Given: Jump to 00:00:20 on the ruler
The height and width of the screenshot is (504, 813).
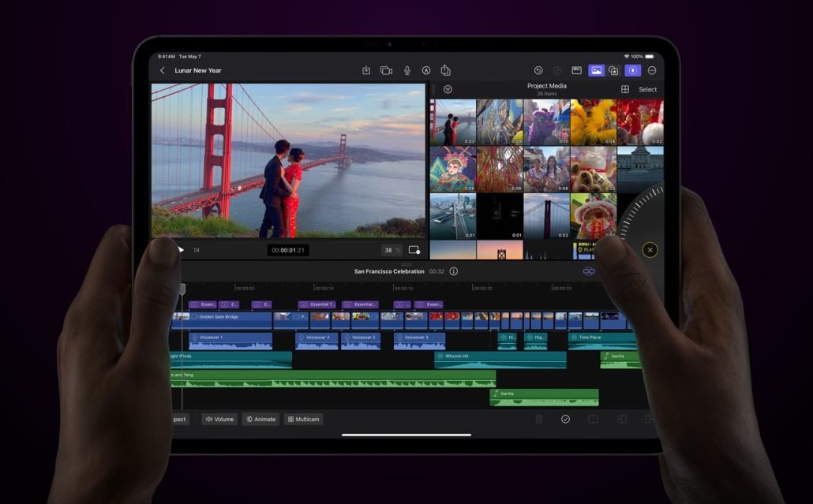Looking at the screenshot, I should click(483, 288).
